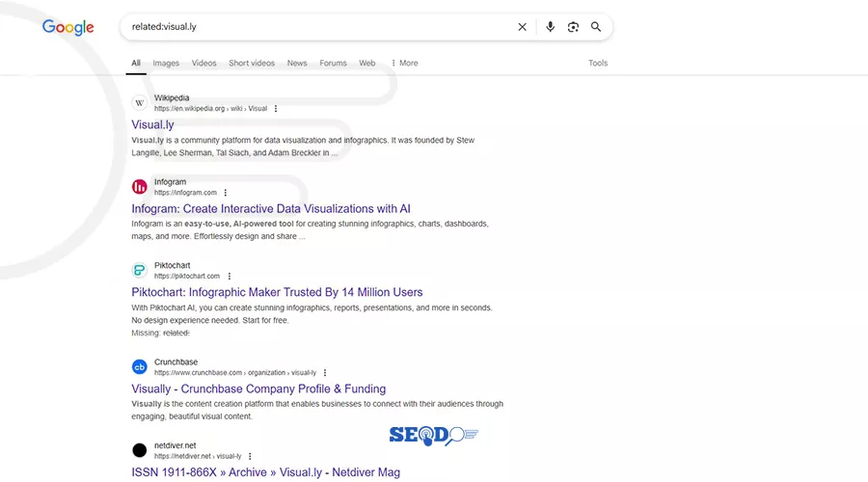Open the Tools options

point(598,63)
